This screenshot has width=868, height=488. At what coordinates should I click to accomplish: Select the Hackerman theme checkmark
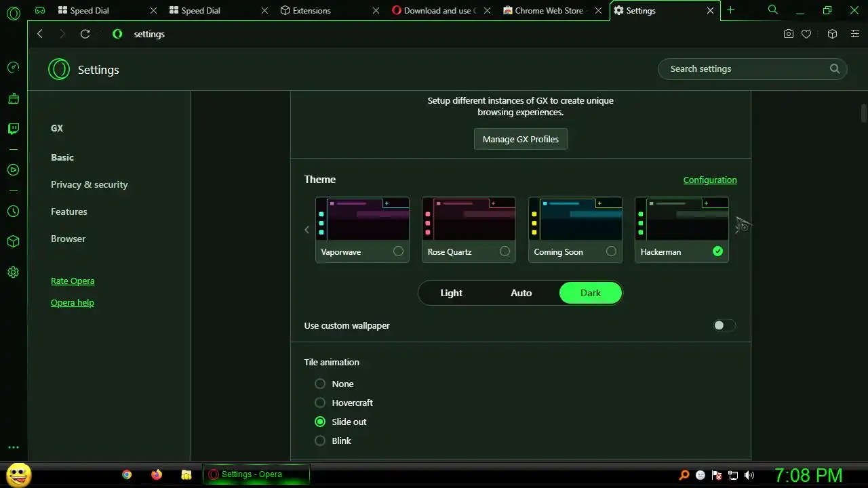click(717, 251)
